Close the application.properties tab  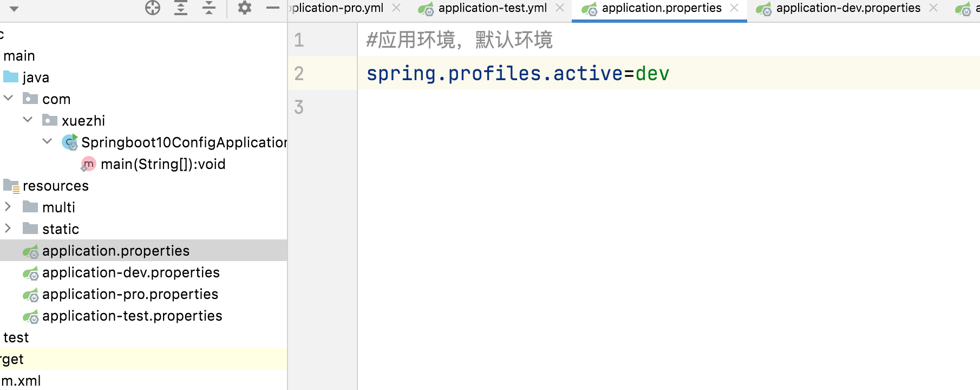[x=734, y=8]
